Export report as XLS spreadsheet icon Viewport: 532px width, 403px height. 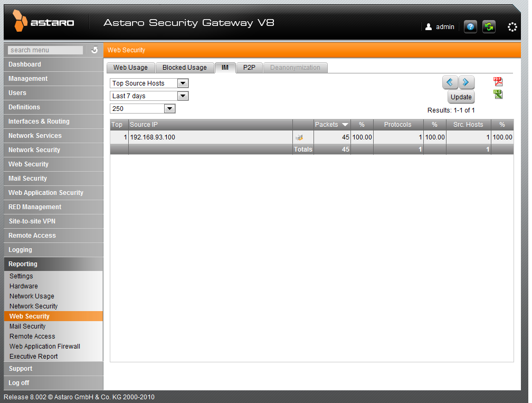[x=498, y=94]
